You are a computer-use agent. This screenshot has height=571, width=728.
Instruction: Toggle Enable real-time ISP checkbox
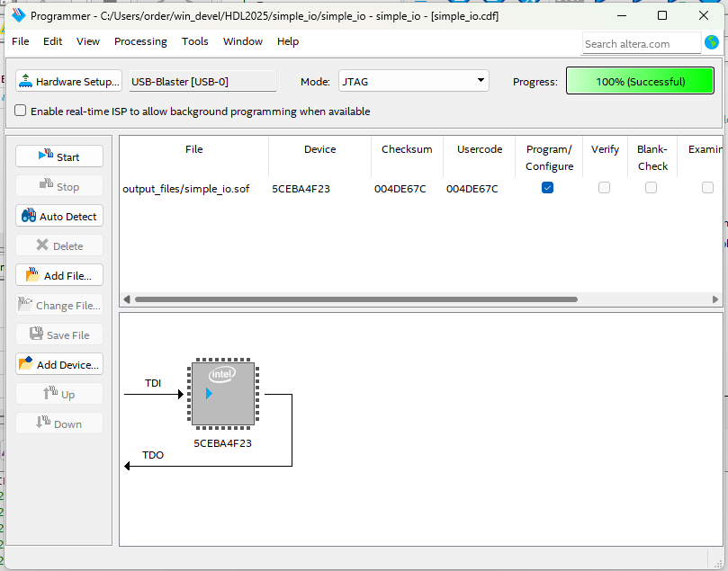point(20,111)
